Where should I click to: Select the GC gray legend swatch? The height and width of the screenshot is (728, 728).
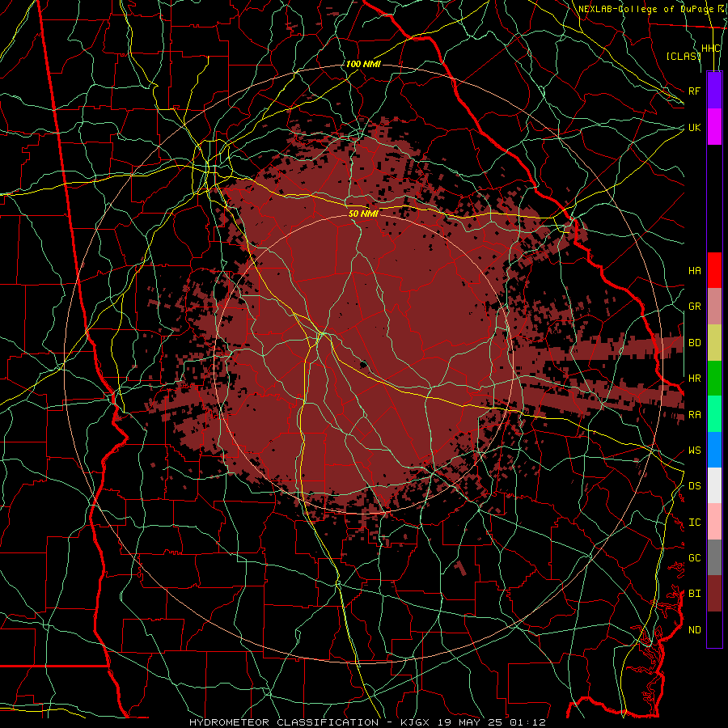(x=714, y=557)
